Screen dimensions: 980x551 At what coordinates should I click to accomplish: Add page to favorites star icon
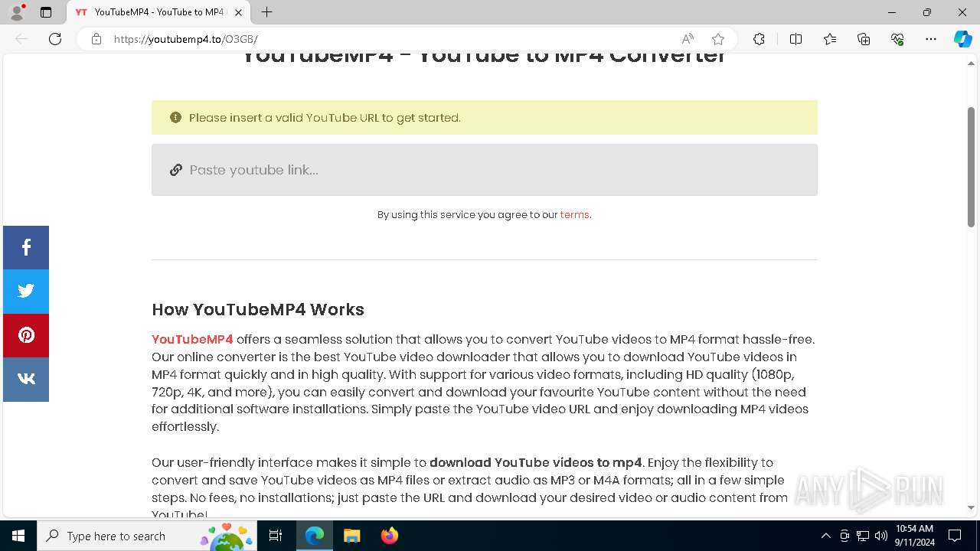(718, 39)
